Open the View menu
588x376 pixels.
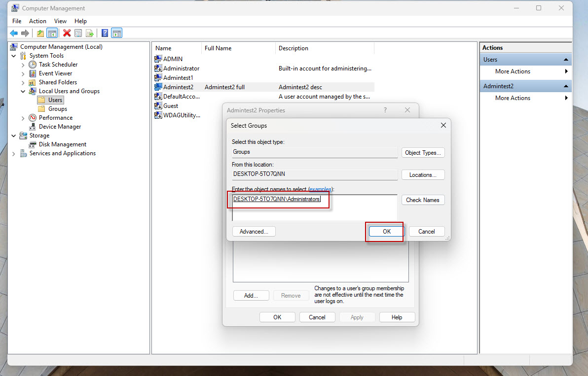(x=60, y=21)
